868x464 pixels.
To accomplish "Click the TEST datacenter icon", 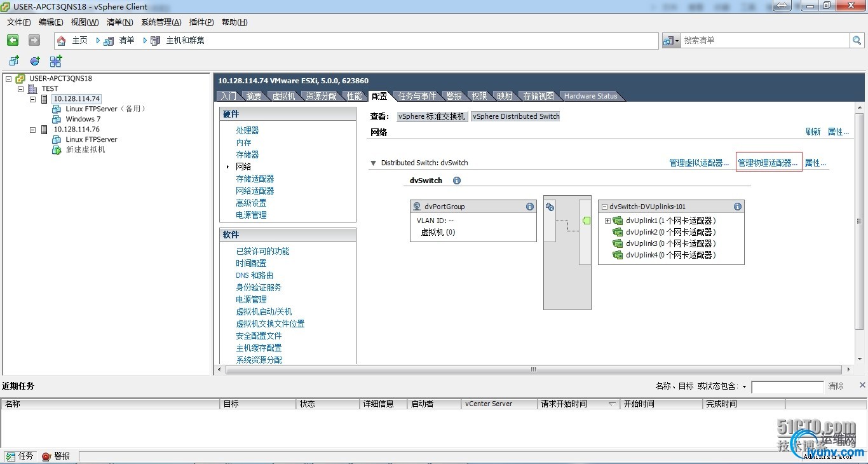I will click(x=32, y=89).
